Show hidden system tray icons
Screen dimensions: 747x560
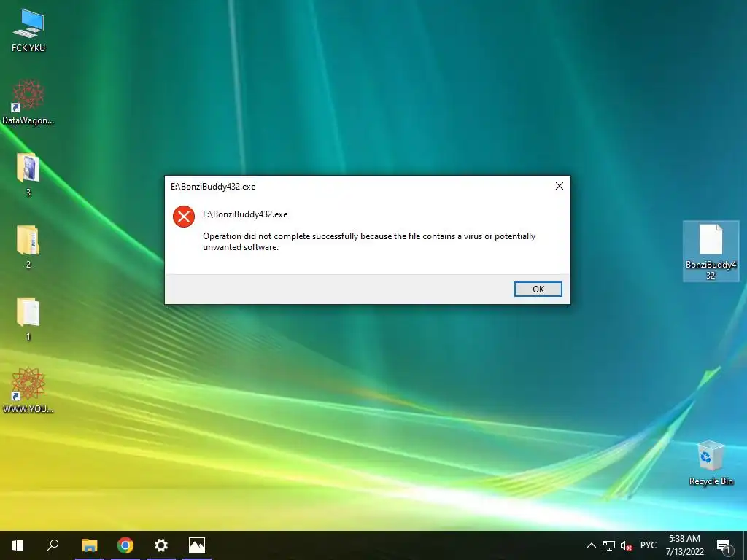point(591,545)
